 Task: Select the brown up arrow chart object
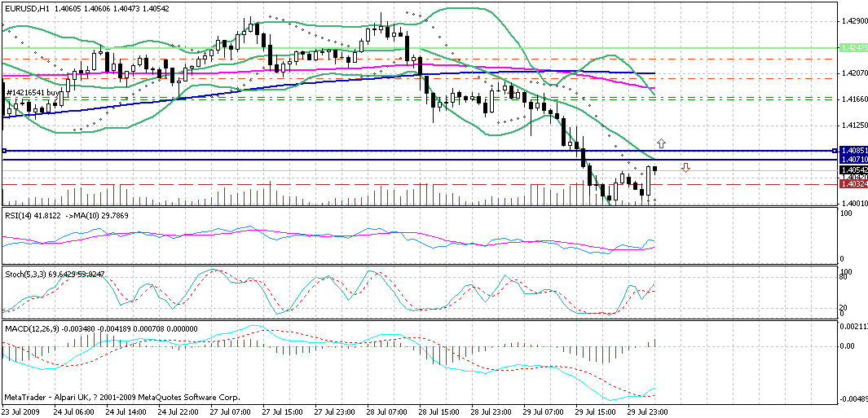click(x=661, y=144)
